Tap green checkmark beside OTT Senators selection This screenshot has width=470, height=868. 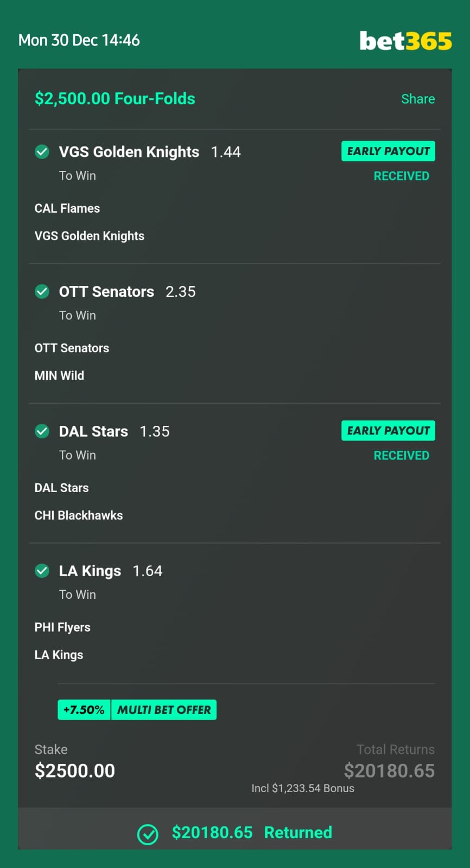click(x=42, y=292)
